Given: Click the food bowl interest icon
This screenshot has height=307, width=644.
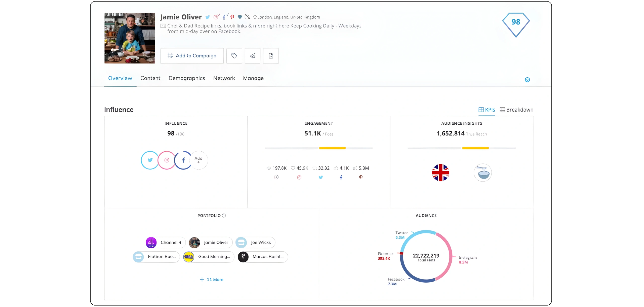Looking at the screenshot, I should click(x=482, y=173).
